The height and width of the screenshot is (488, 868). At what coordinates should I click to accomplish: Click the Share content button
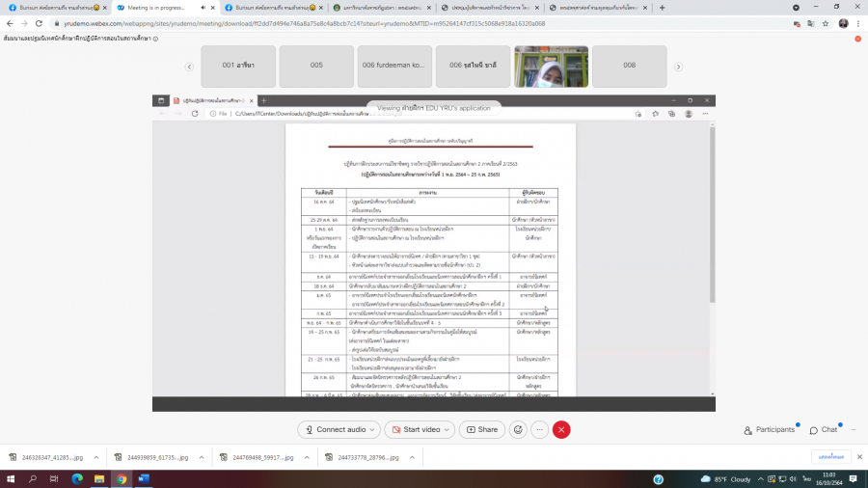coord(482,429)
